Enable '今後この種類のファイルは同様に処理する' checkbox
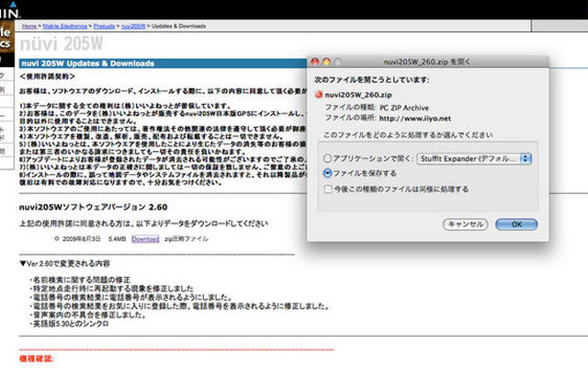588x368 pixels. coord(328,189)
